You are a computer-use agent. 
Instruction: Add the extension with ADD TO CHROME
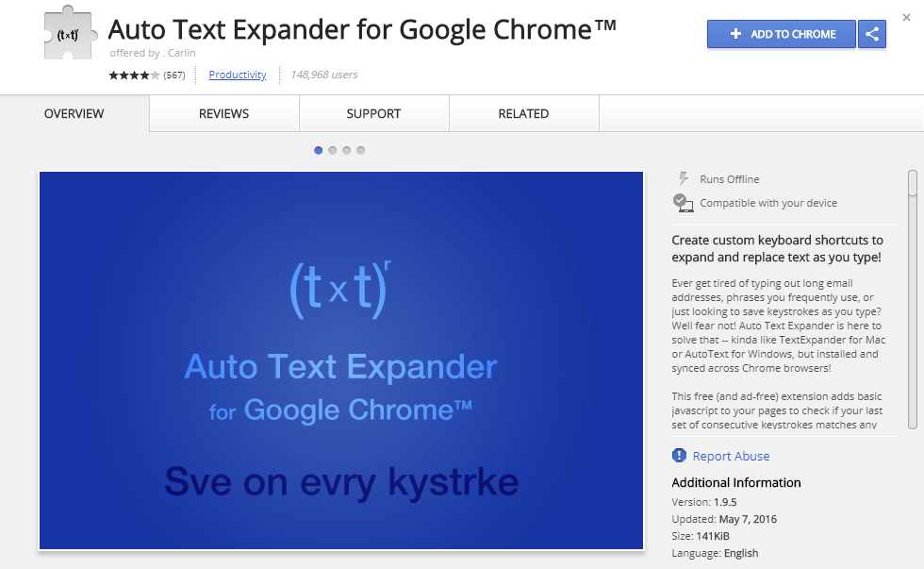pos(782,34)
